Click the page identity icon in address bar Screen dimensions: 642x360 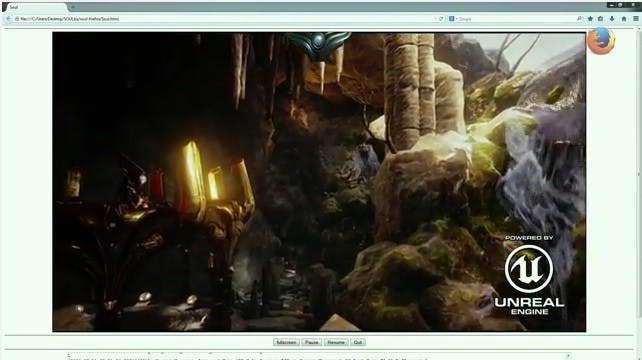click(x=17, y=19)
